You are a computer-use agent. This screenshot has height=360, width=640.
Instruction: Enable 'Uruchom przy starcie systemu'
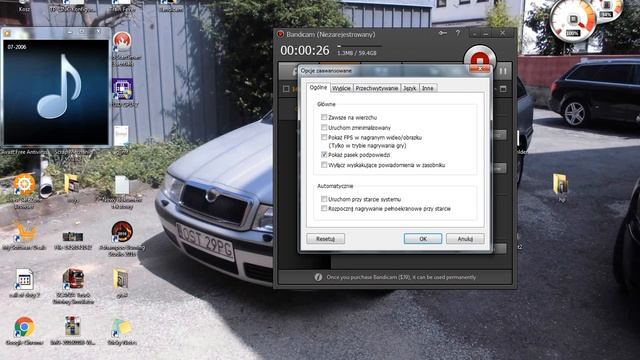tap(324, 199)
